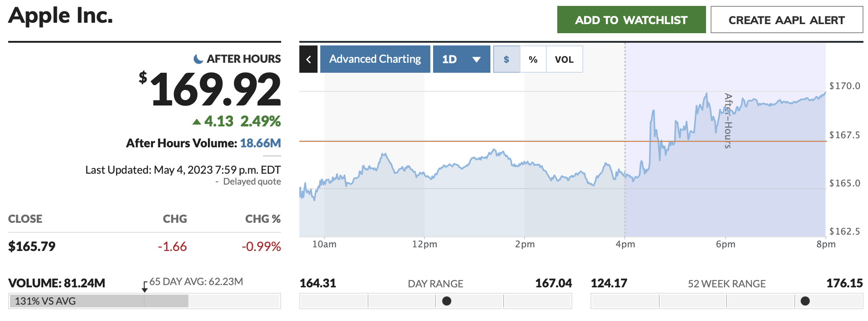Add Apple to the watchlist
The image size is (868, 321).
631,20
